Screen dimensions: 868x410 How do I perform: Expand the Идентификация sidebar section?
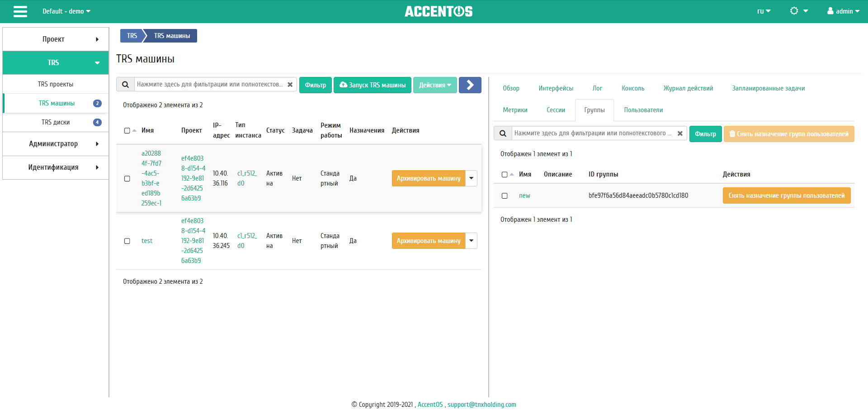click(56, 167)
